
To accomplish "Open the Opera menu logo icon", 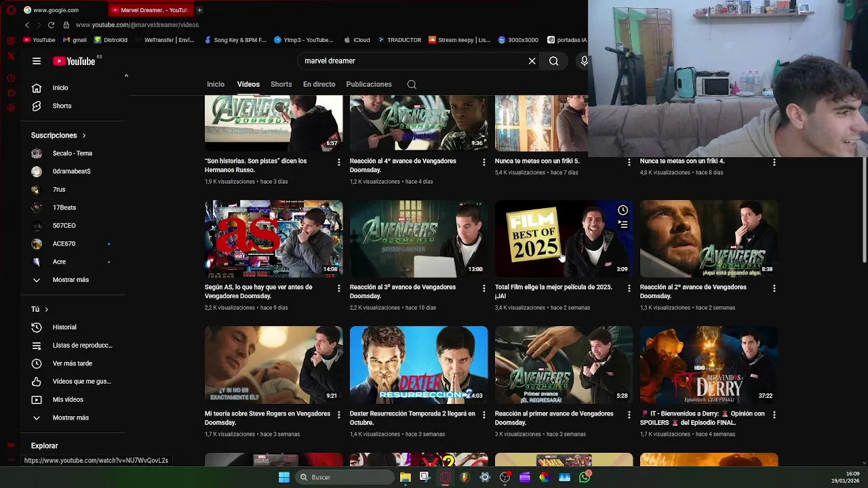I will click(11, 10).
